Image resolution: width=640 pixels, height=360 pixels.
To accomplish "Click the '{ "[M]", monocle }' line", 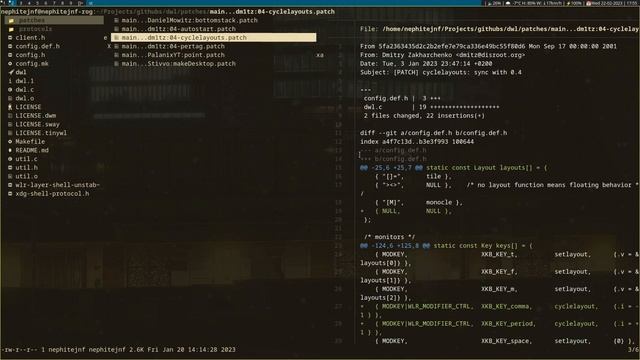I will (418, 202).
